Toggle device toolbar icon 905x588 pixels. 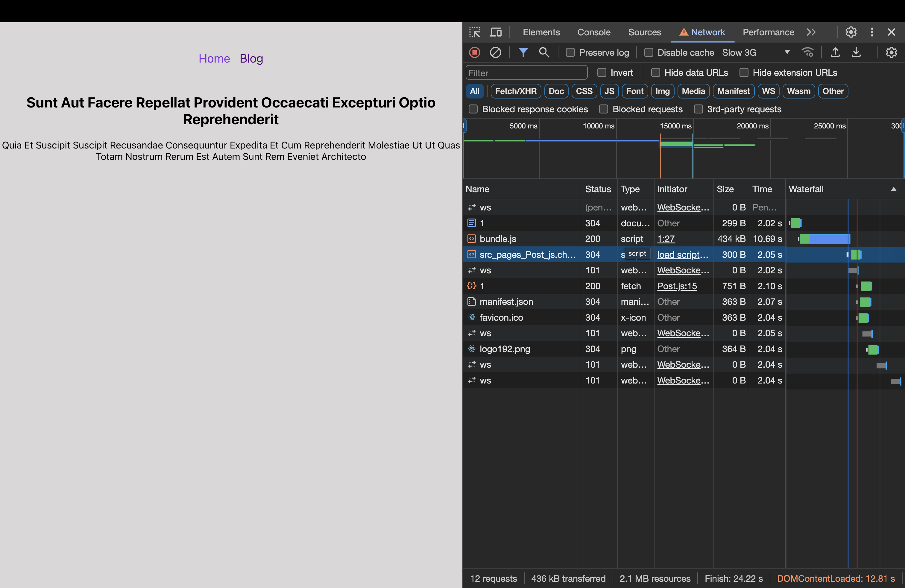(496, 32)
